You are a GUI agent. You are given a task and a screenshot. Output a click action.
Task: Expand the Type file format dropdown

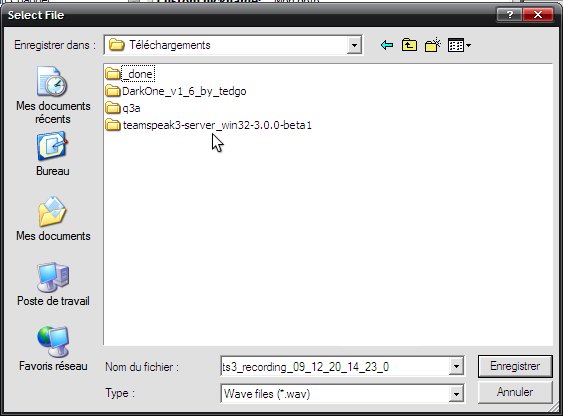point(456,394)
